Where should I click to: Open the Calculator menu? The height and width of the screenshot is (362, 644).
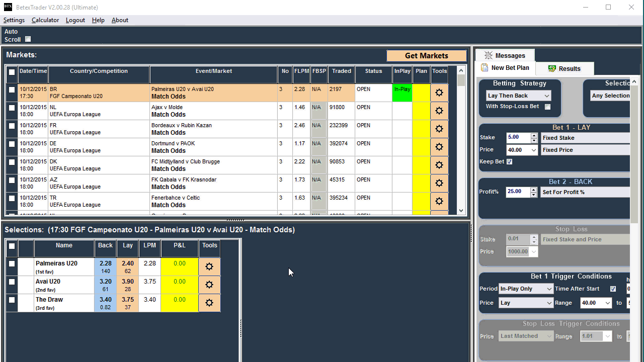[x=45, y=20]
